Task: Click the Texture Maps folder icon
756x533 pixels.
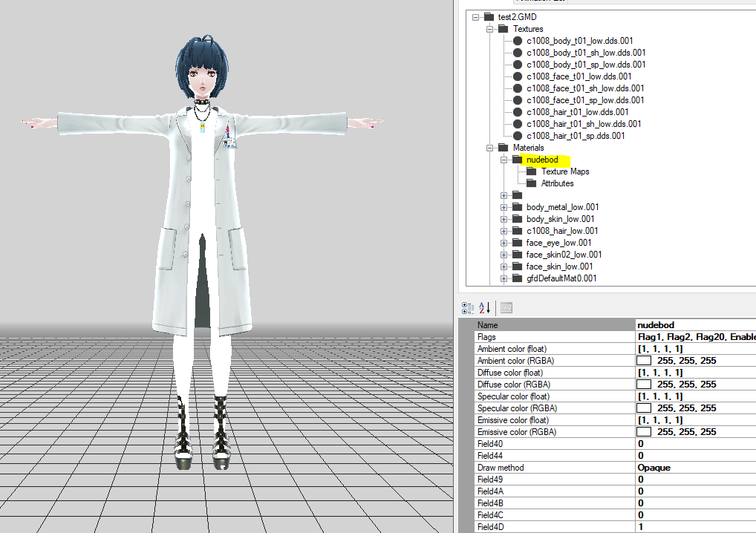Action: [531, 171]
